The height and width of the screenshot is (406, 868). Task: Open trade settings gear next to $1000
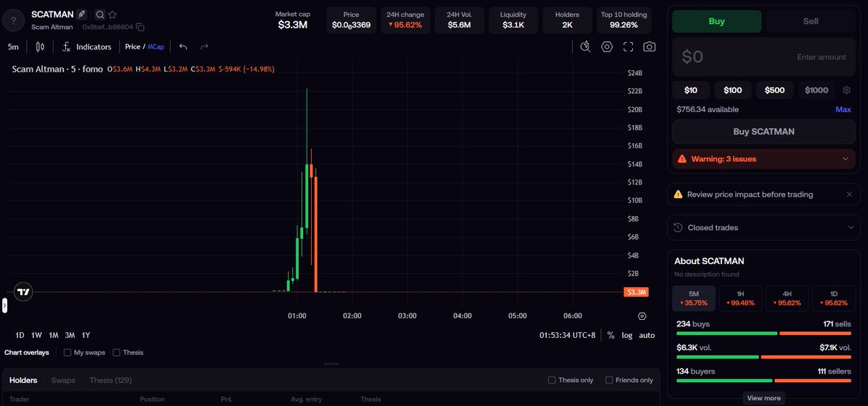tap(846, 90)
